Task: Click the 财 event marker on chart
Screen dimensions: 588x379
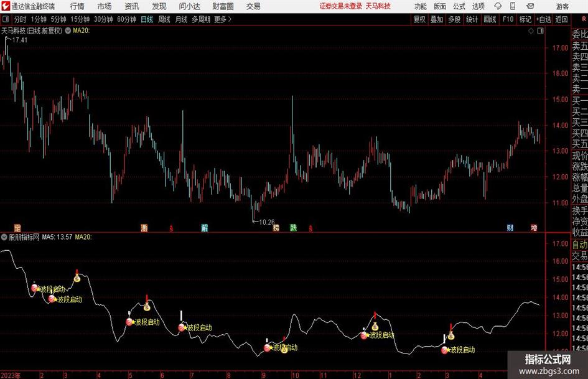Action: (x=510, y=228)
